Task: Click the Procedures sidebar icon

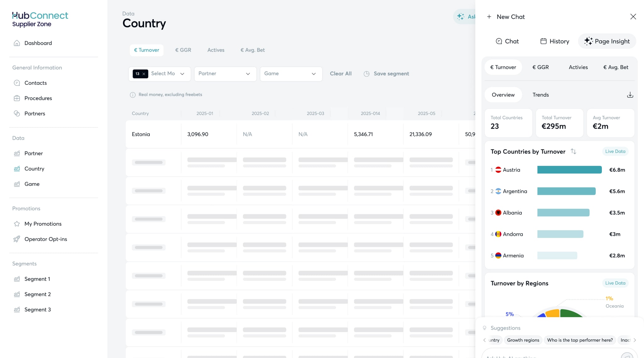Action: pyautogui.click(x=17, y=98)
